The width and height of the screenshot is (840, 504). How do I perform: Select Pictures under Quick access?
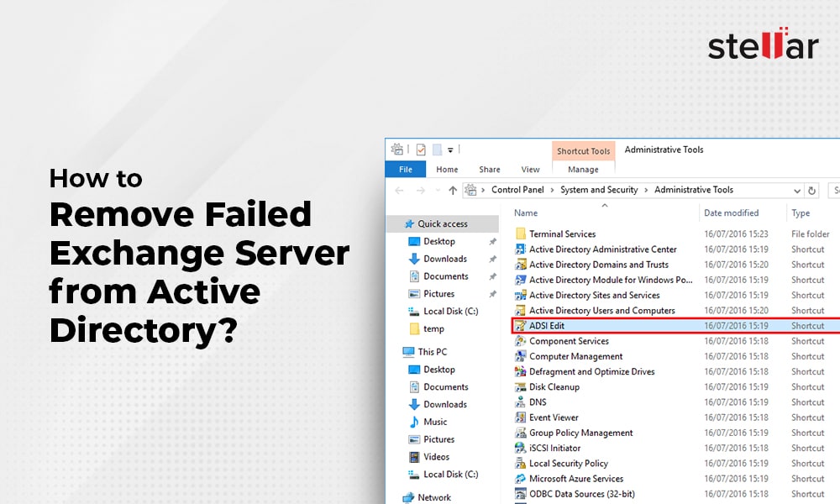(438, 294)
